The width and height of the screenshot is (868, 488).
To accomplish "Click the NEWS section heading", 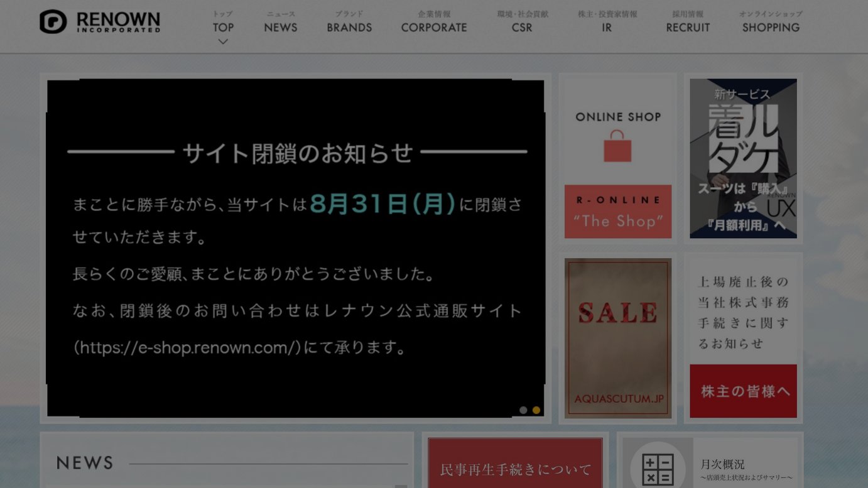I will tap(85, 463).
